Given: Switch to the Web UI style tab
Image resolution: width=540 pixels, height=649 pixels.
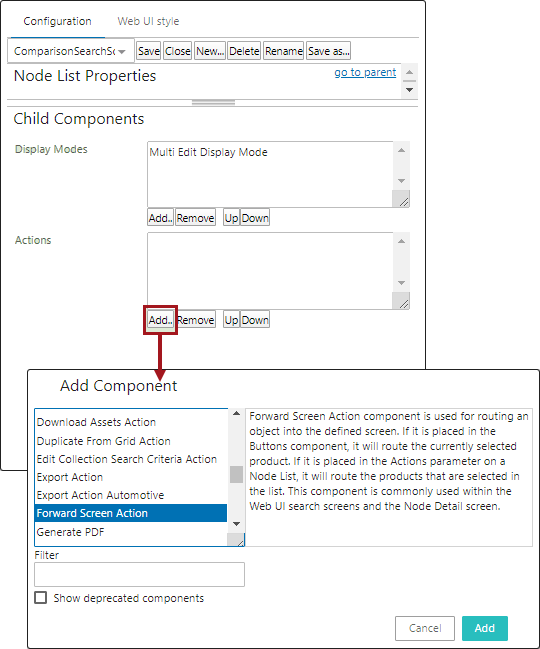Looking at the screenshot, I should point(148,21).
